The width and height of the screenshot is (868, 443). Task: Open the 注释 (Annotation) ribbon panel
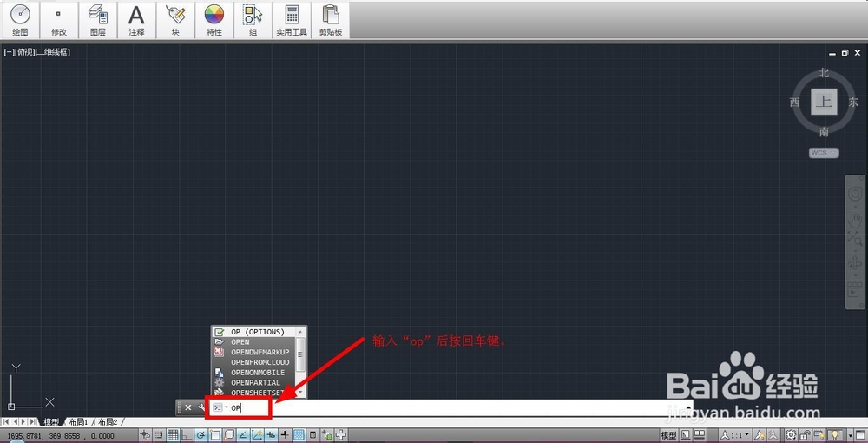[137, 19]
